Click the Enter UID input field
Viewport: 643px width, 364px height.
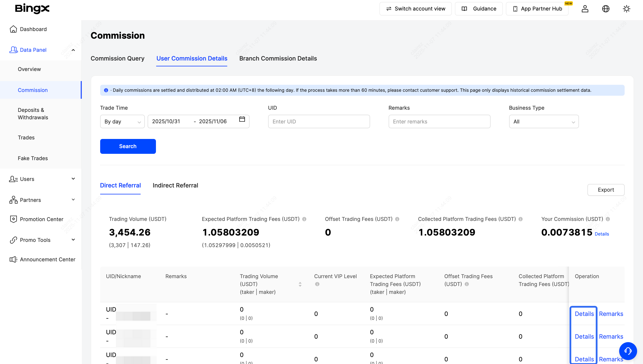(x=319, y=121)
